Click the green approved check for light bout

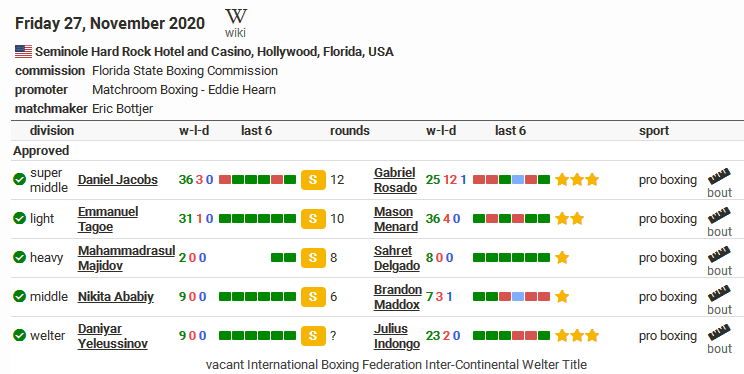pos(19,218)
